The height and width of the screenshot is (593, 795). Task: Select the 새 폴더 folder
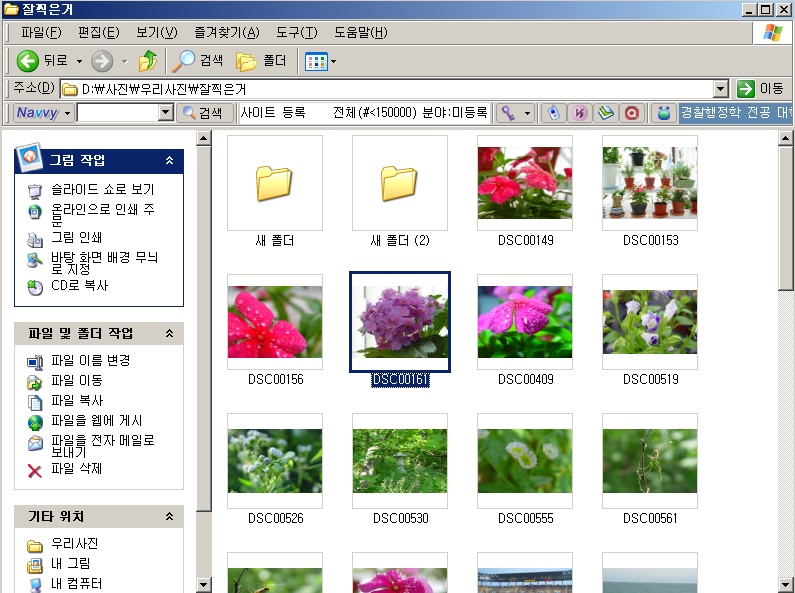[x=274, y=183]
